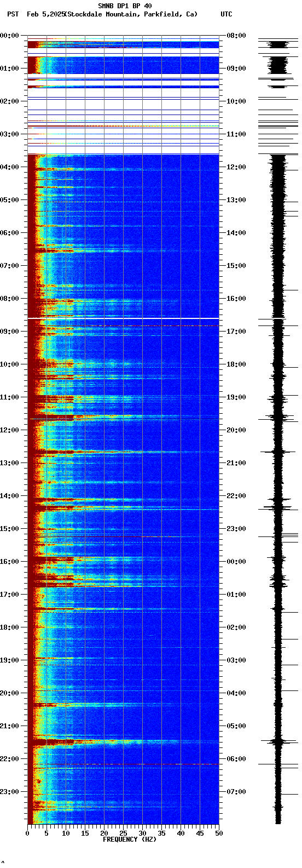This screenshot has height=868, width=302.
Task: Click the 50 Hz frequency tick label
Action: (x=219, y=833)
